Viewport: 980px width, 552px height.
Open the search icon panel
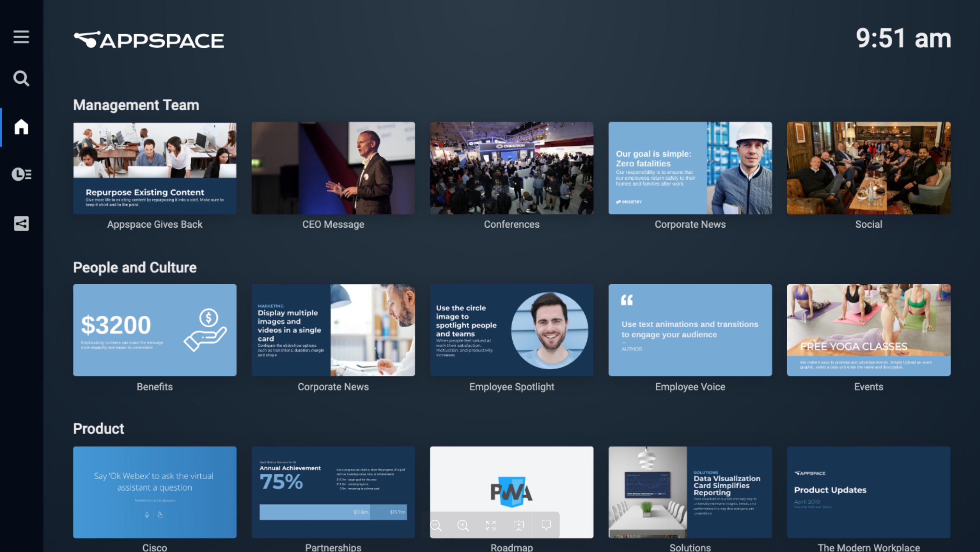point(21,78)
